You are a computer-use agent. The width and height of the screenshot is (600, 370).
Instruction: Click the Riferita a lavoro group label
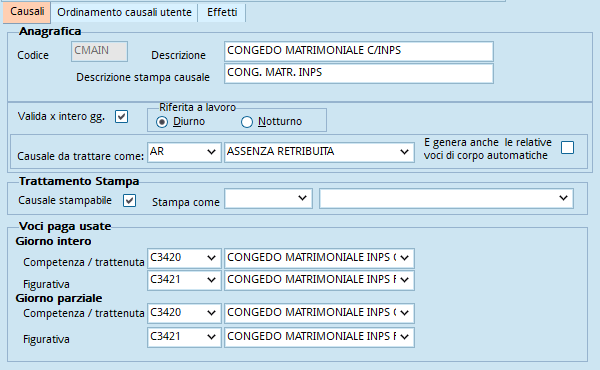click(x=197, y=107)
